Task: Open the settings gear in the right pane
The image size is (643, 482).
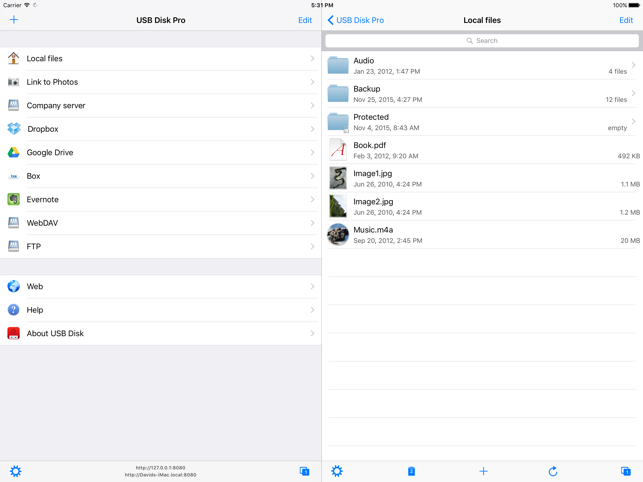Action: click(x=337, y=471)
